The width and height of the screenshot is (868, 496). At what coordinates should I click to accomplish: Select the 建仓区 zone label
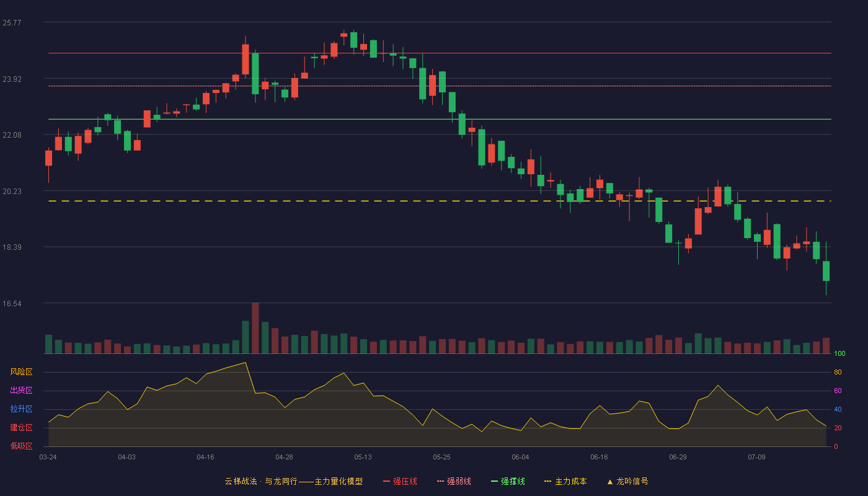tap(21, 428)
